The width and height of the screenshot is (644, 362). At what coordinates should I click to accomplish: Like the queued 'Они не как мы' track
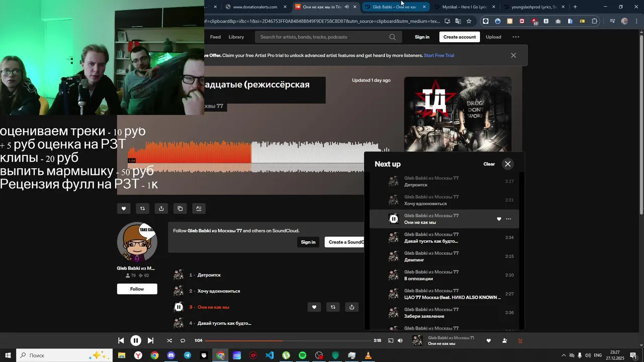499,219
